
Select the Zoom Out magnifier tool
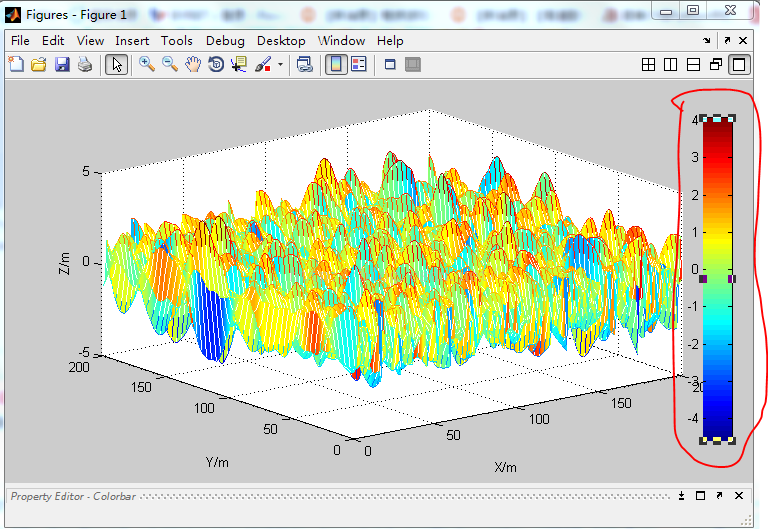[170, 65]
